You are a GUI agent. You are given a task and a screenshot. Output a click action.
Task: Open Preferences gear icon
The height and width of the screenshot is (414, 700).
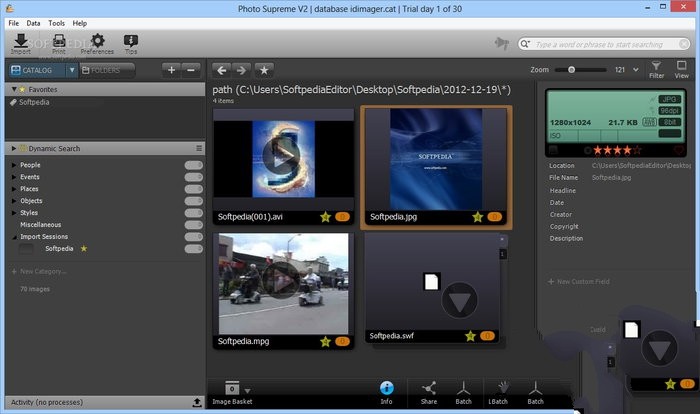97,43
